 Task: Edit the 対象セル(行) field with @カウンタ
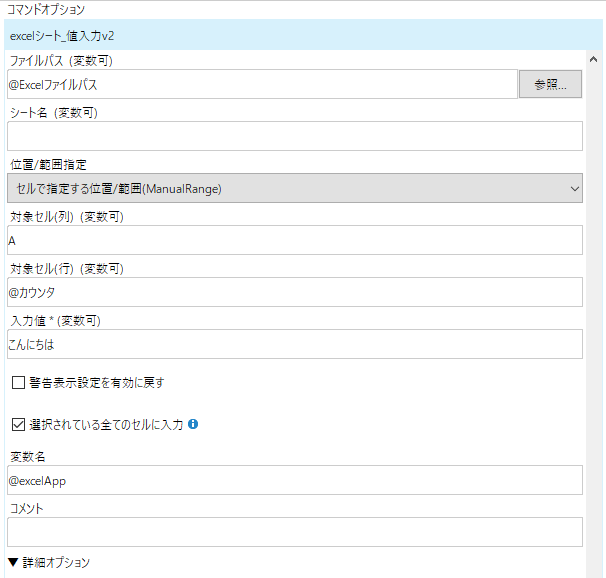pyautogui.click(x=295, y=292)
